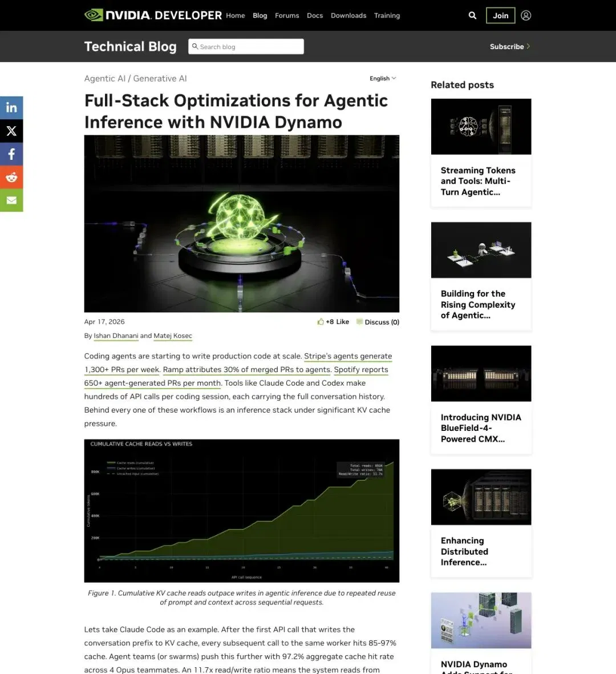The height and width of the screenshot is (674, 616).
Task: Click the Join button
Action: pyautogui.click(x=500, y=15)
